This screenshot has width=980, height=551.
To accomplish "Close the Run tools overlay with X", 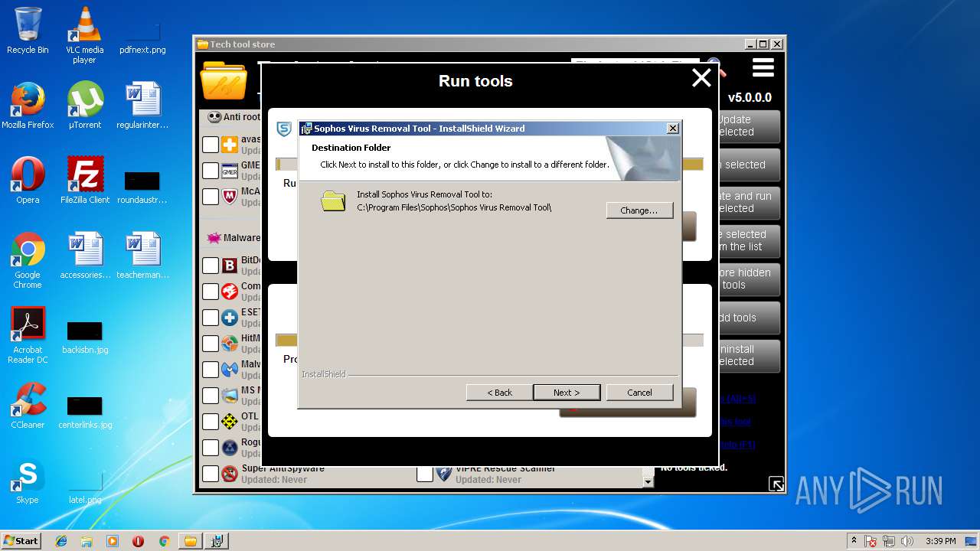I will click(x=701, y=77).
